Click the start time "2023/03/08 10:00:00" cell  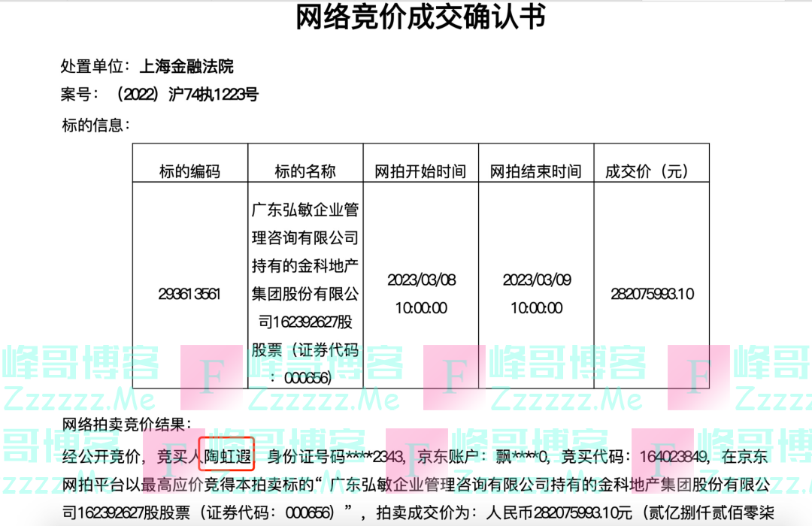click(x=421, y=295)
